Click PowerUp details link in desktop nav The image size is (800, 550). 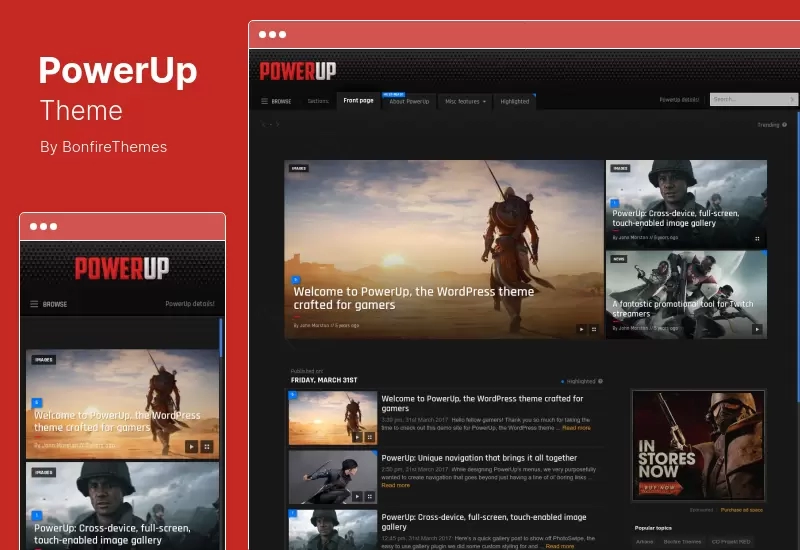pyautogui.click(x=679, y=99)
